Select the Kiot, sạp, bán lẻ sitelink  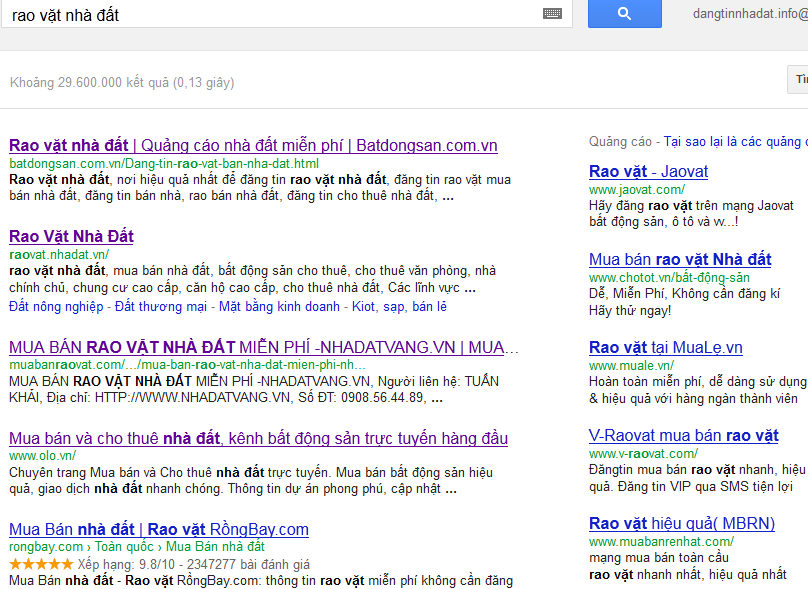(x=399, y=306)
